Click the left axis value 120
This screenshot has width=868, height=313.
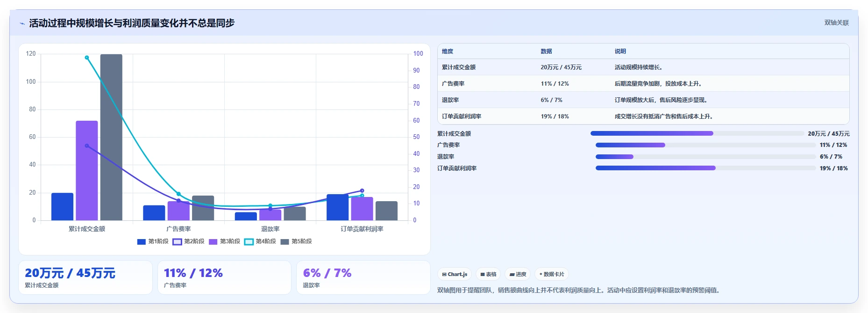click(x=31, y=54)
